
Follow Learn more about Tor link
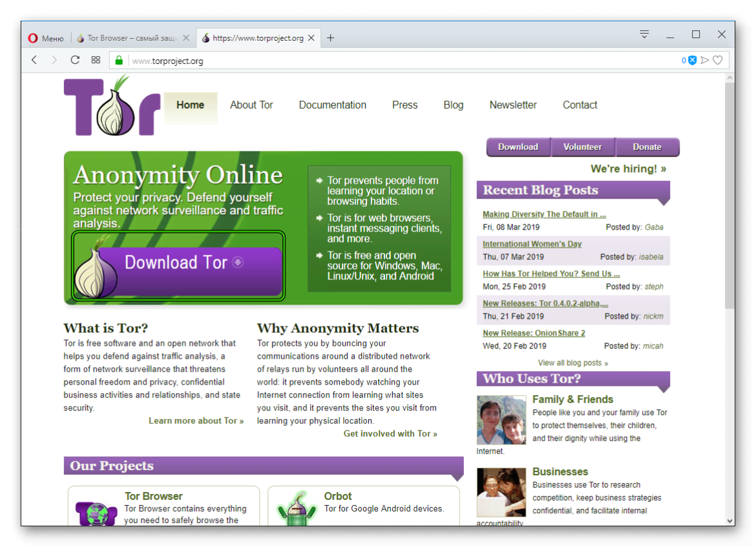(x=196, y=421)
